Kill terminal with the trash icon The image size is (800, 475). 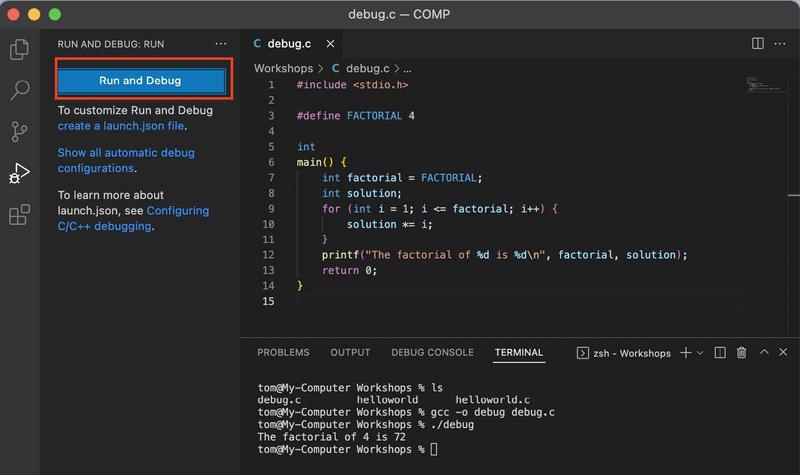click(x=741, y=353)
